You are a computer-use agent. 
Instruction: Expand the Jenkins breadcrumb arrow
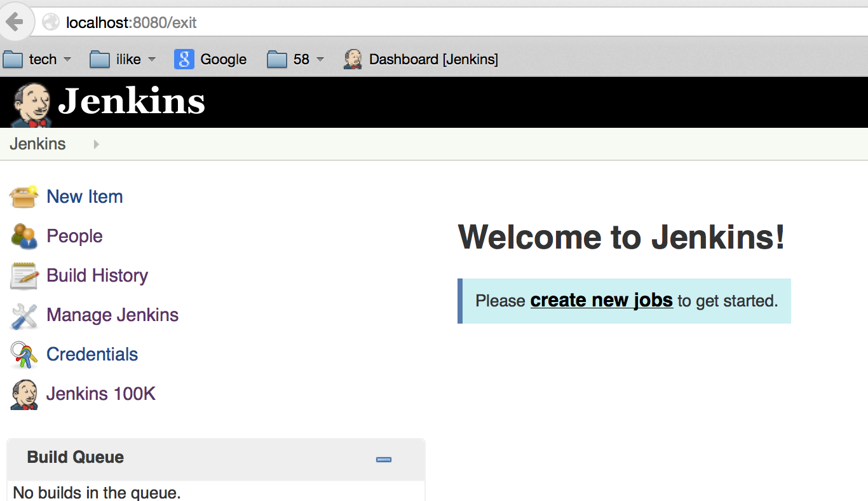[96, 144]
